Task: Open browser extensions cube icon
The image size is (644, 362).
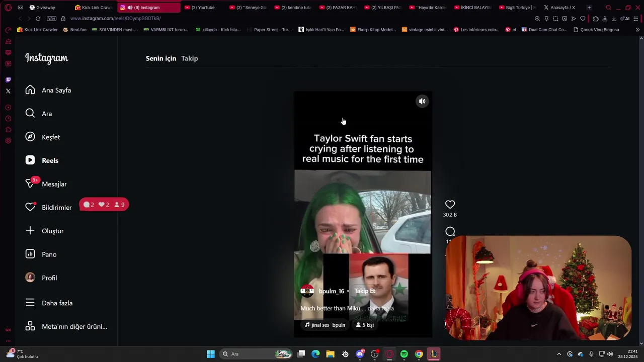Action: tap(596, 19)
